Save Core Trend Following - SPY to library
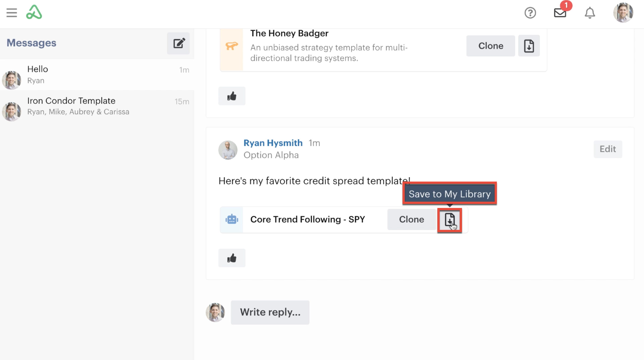The image size is (644, 360). coord(449,220)
